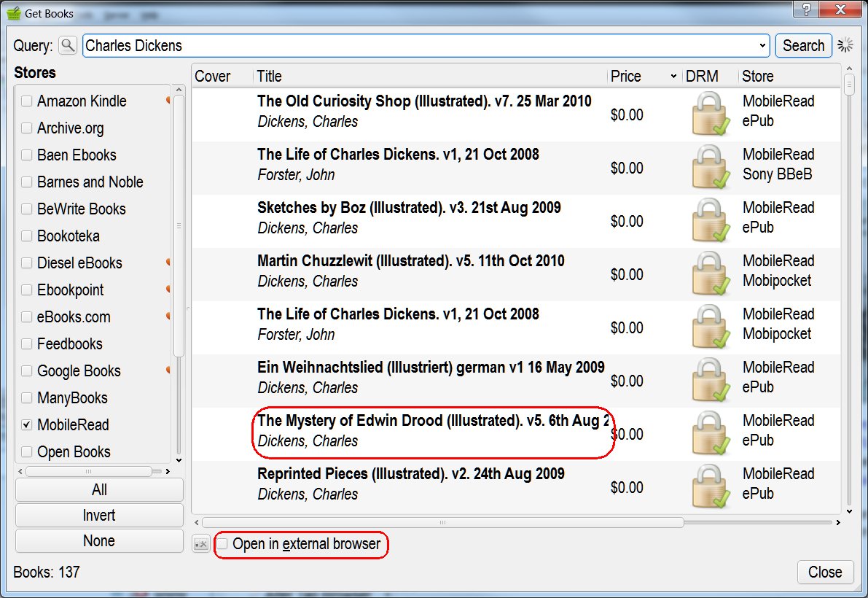Click the results horizontal scrollbar thumb
Image resolution: width=868 pixels, height=598 pixels.
443,522
